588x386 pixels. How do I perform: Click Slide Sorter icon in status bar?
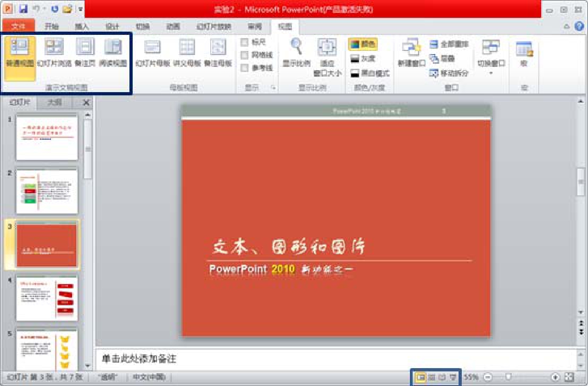tap(431, 377)
